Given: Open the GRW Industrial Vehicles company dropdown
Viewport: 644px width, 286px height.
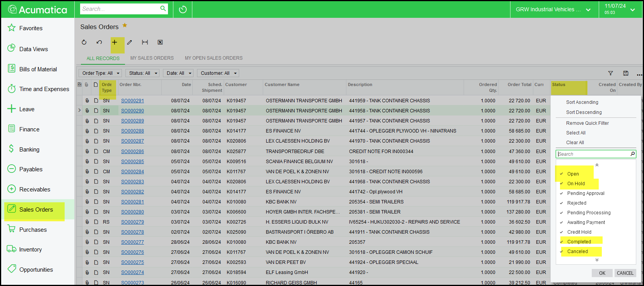Looking at the screenshot, I should point(553,10).
